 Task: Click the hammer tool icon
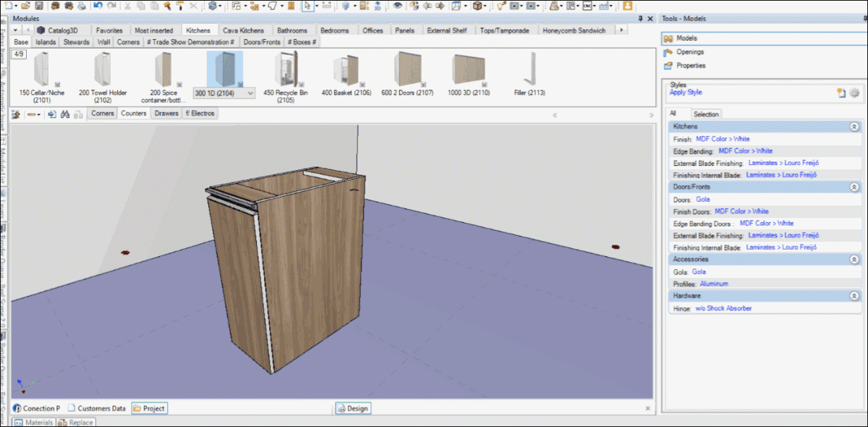click(x=166, y=6)
